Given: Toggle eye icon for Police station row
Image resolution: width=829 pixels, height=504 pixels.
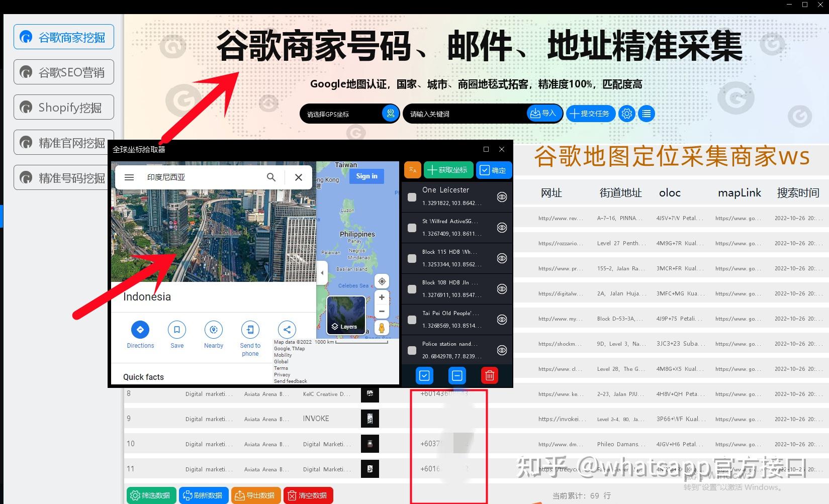Looking at the screenshot, I should click(x=502, y=350).
